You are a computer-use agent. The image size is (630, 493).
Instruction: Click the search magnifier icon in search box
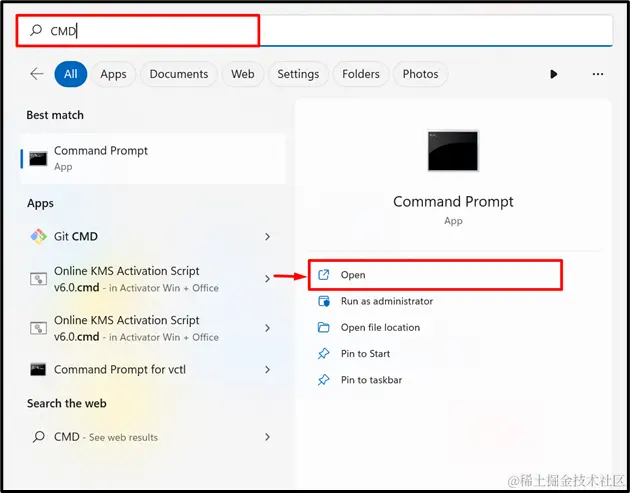pos(36,30)
